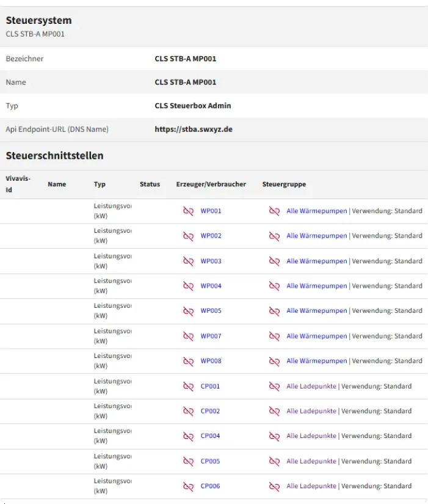Click the unlink icon next to CP002
This screenshot has width=428, height=504.
(188, 411)
